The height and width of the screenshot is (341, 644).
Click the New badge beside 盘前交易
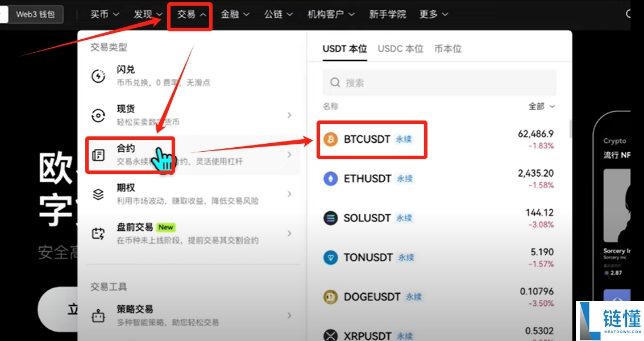[166, 227]
